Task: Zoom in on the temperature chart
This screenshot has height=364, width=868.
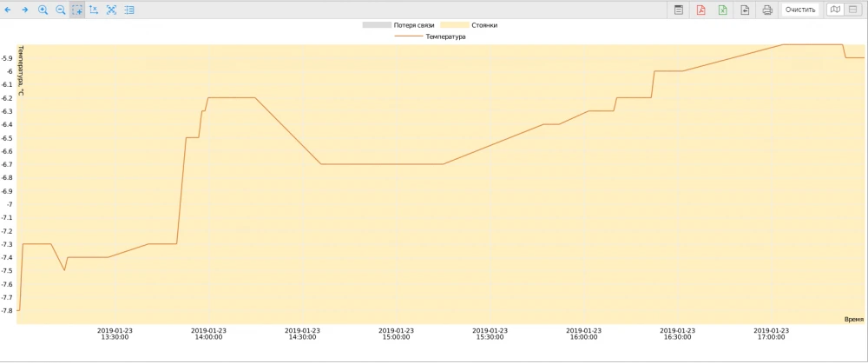Action: point(43,10)
